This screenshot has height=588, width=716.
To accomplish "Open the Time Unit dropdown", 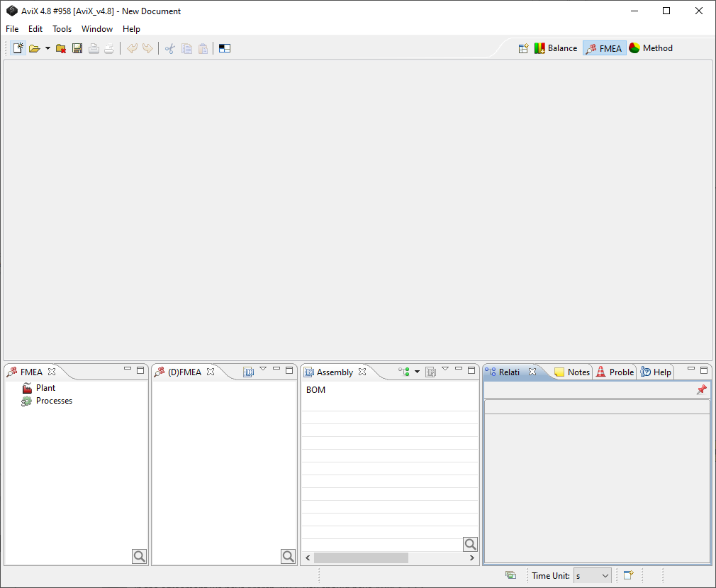I will 593,576.
